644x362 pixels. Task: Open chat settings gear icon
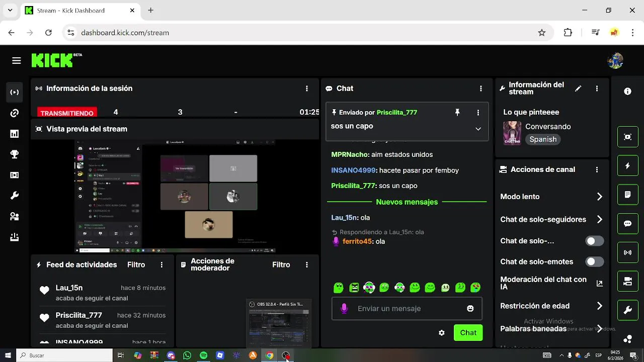click(x=442, y=333)
